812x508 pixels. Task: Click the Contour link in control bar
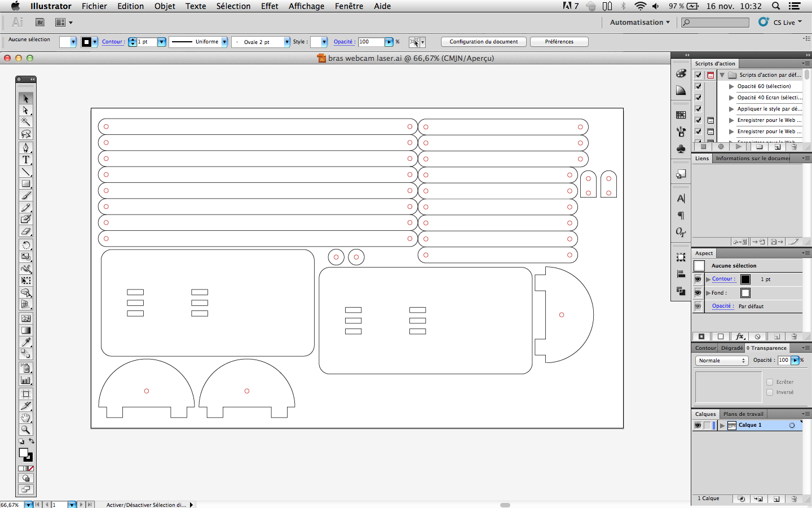pyautogui.click(x=113, y=42)
